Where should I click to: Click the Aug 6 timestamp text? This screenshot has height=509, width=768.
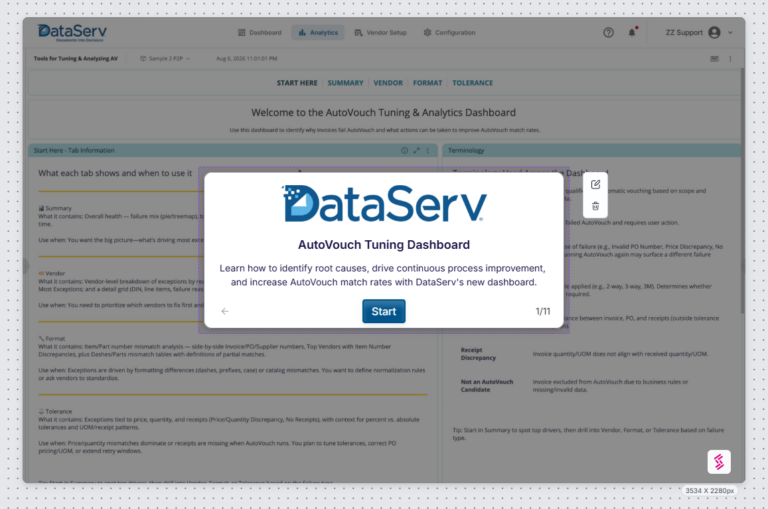tap(246, 58)
